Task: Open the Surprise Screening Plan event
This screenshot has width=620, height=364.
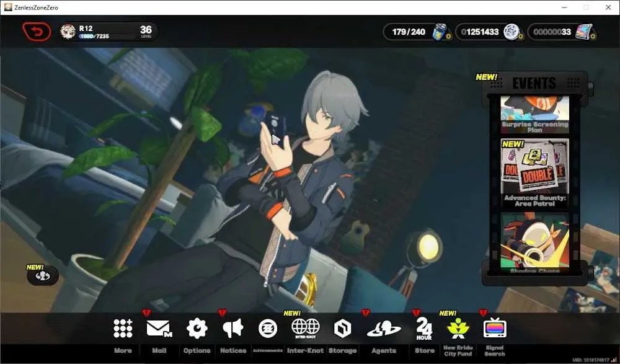Action: [x=534, y=114]
